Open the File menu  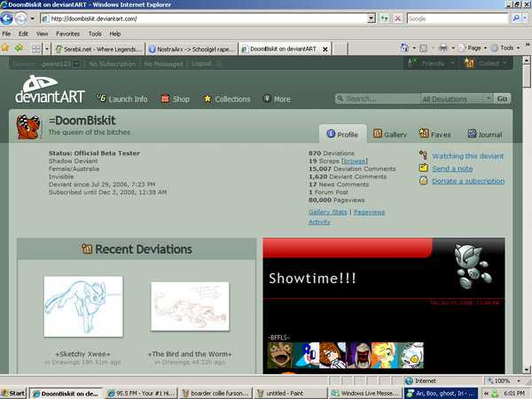point(6,34)
